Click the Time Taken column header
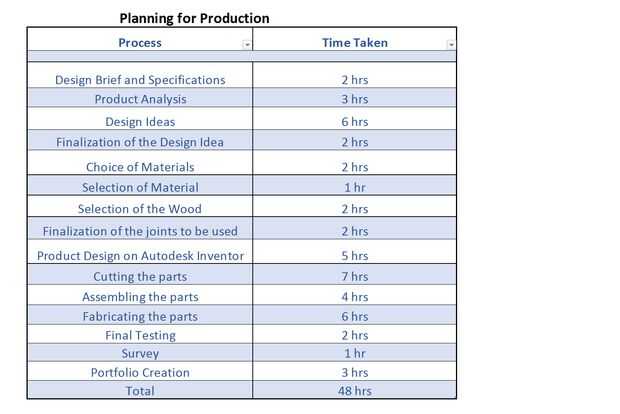The height and width of the screenshot is (414, 620). [x=354, y=42]
